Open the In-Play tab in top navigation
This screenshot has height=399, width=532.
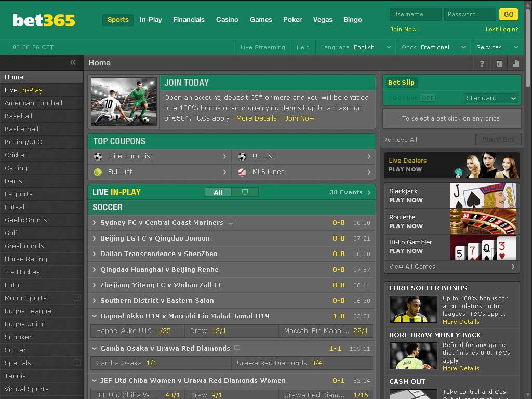click(151, 20)
